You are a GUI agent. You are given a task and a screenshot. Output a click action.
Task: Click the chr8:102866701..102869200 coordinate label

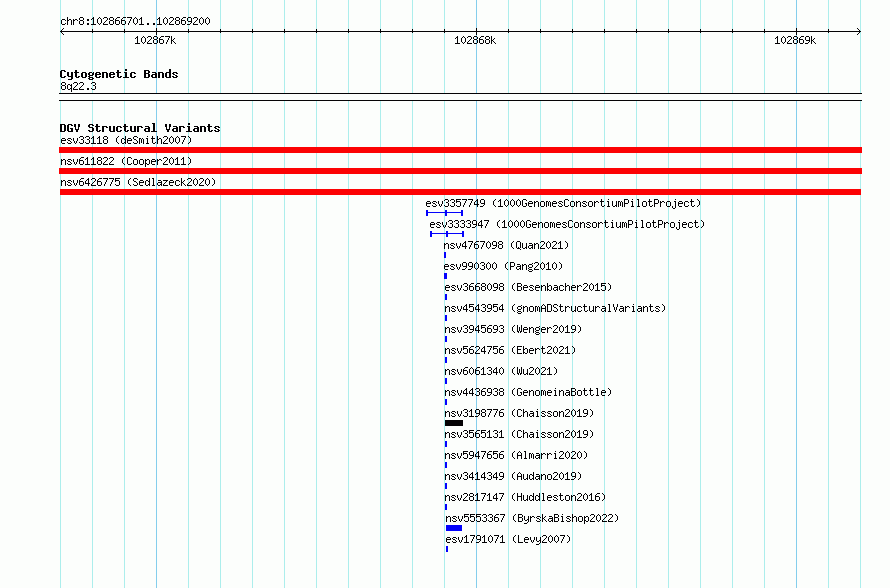tap(135, 21)
